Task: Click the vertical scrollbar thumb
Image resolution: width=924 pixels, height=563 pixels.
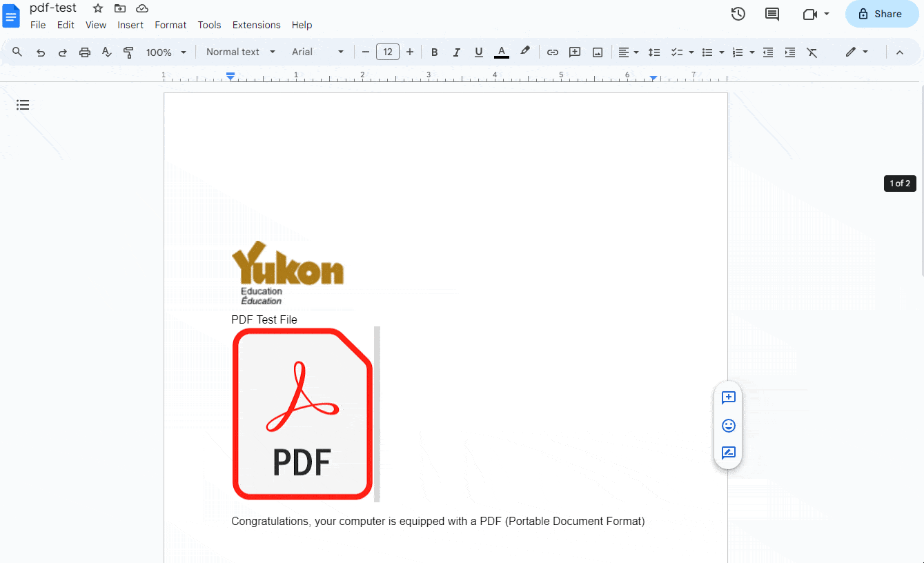Action: [921, 181]
